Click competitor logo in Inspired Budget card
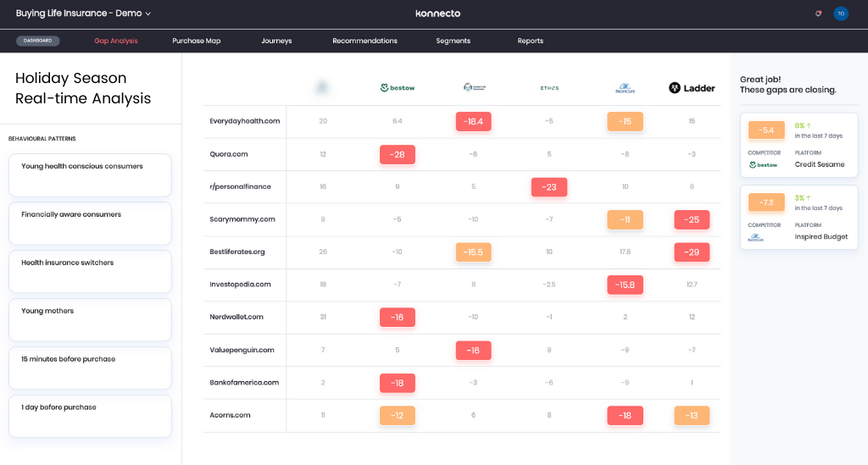 coord(755,237)
